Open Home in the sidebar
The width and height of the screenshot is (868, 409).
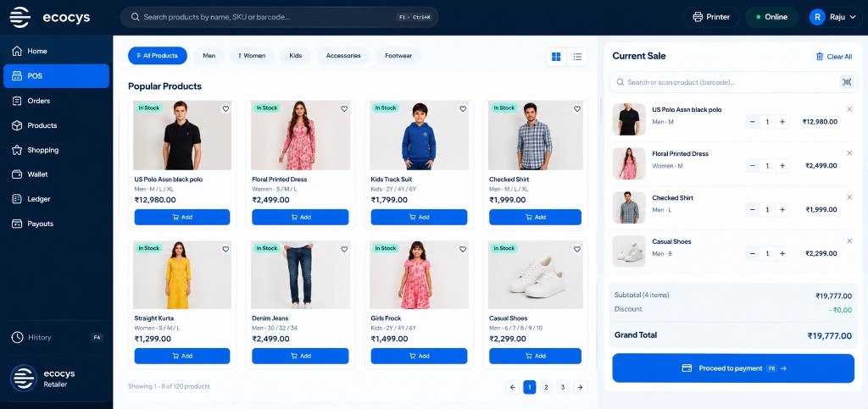pyautogui.click(x=56, y=51)
